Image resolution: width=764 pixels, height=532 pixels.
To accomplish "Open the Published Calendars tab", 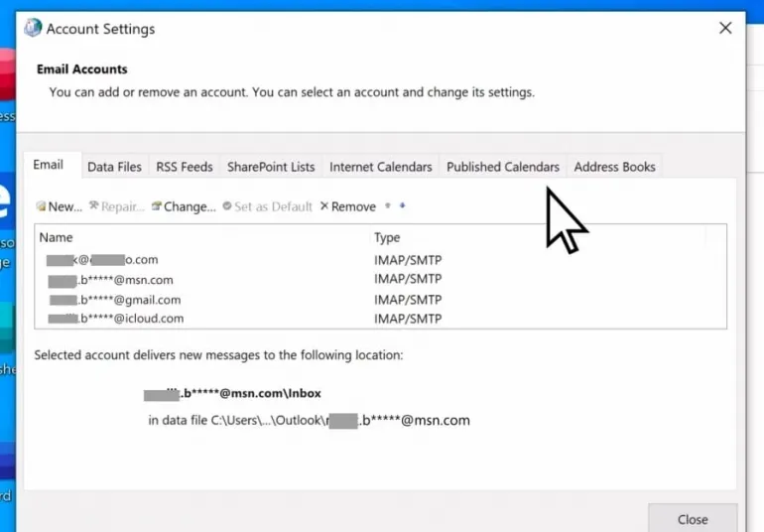I will pos(503,167).
